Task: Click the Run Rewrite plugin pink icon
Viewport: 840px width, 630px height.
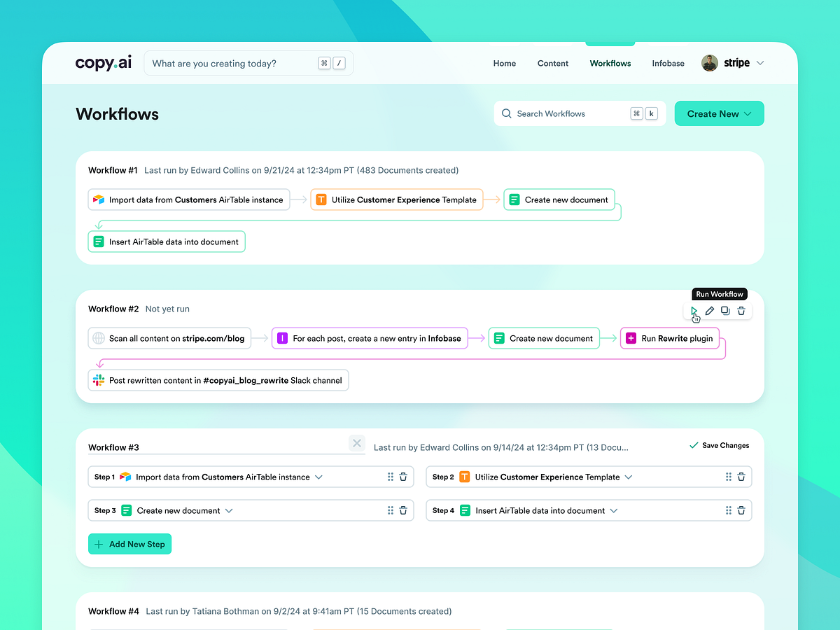Action: [631, 338]
